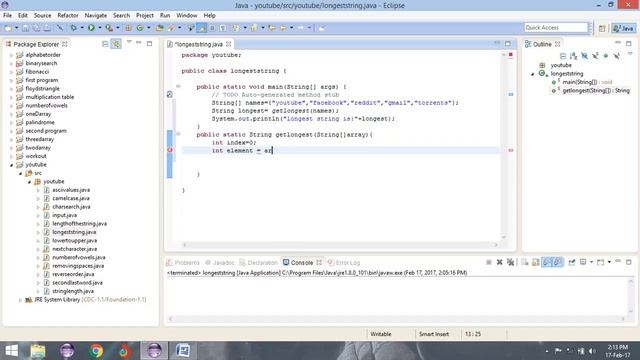640x360 pixels.
Task: Click the Open Type toolbar icon
Action: tap(159, 28)
